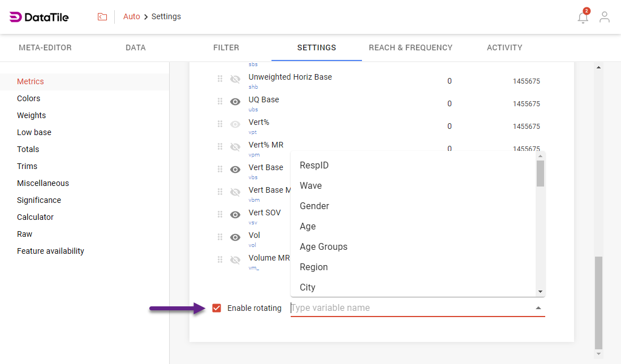Click the DataTile logo
The height and width of the screenshot is (364, 621).
[38, 16]
